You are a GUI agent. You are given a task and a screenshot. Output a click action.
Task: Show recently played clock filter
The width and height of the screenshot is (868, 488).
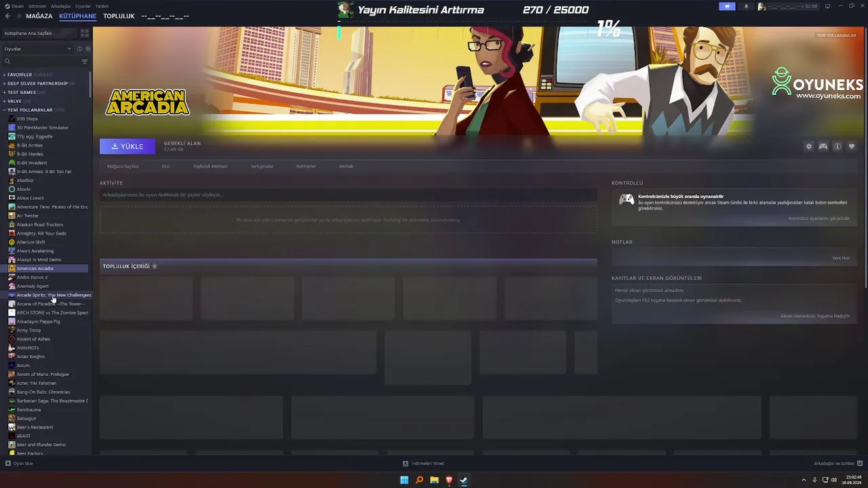(x=79, y=49)
